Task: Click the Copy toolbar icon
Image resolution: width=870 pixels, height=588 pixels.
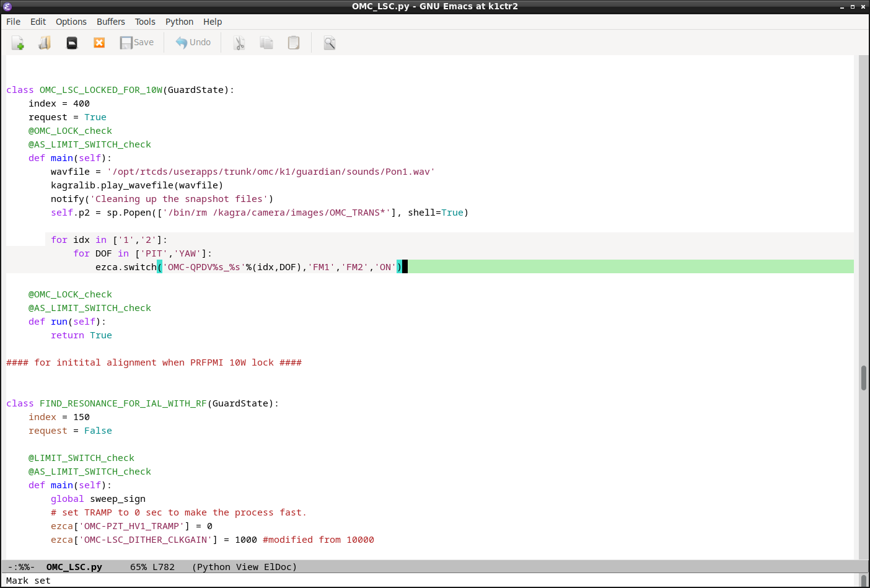Action: click(x=266, y=43)
